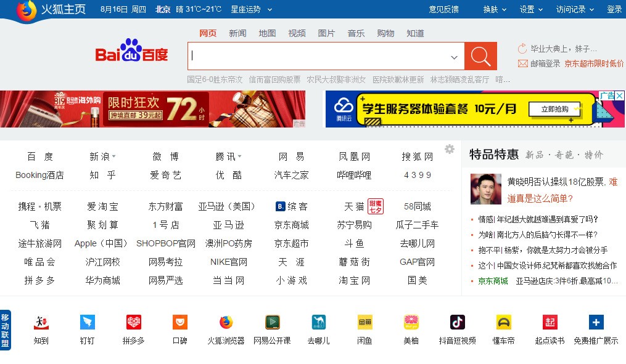Screen dimensions: 626x364
Task: Select the 网页 search tab
Action: pos(208,33)
